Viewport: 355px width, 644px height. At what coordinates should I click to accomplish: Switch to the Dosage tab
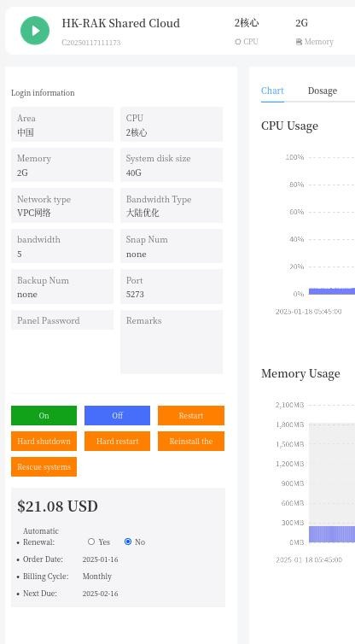pyautogui.click(x=323, y=91)
